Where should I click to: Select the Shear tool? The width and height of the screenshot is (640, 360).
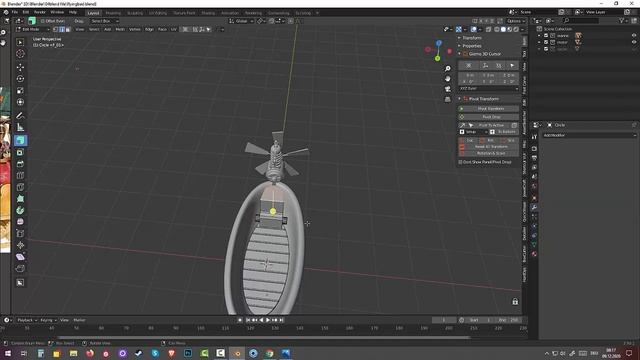pos(20,257)
